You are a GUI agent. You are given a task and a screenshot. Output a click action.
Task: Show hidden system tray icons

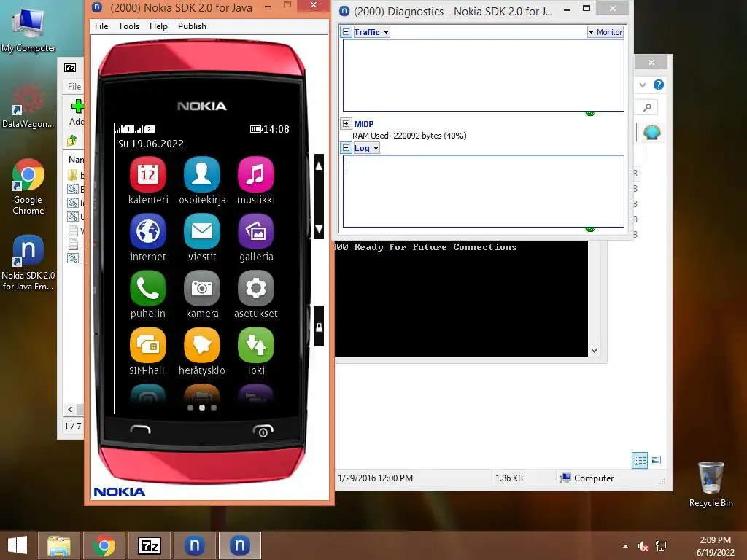[x=625, y=546]
